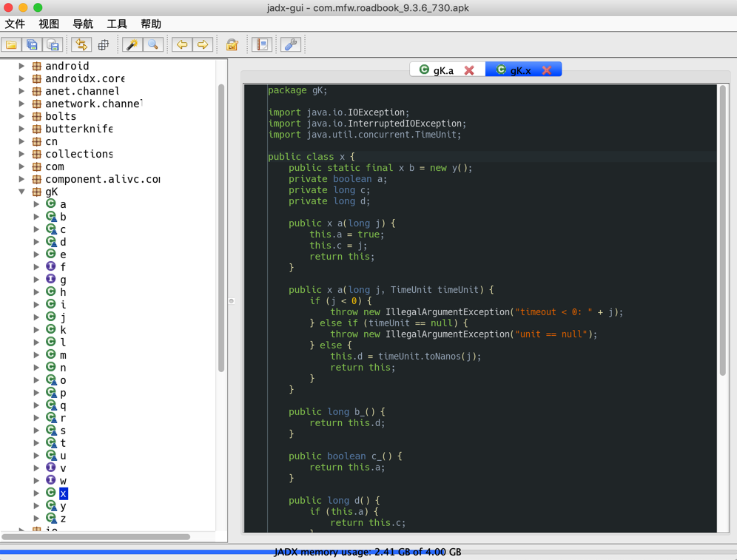Screen dimensions: 737x560
Task: Click the JADX memory usage bar
Action: (x=368, y=552)
